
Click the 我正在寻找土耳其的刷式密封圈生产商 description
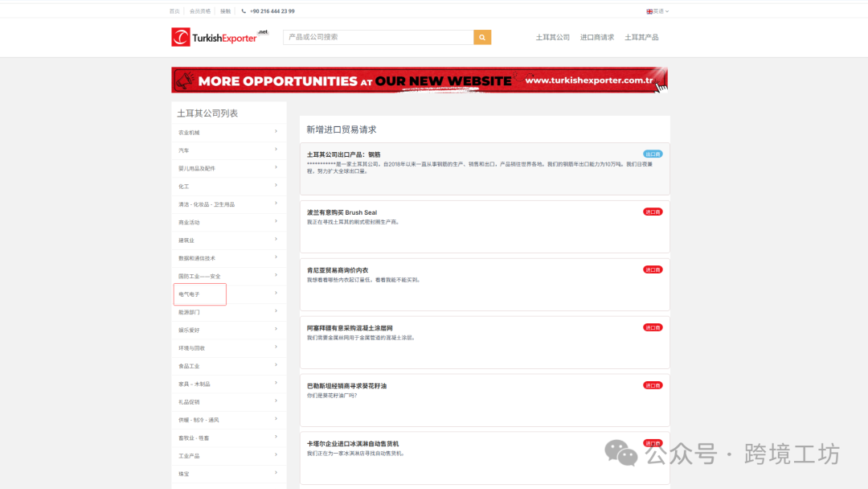353,222
